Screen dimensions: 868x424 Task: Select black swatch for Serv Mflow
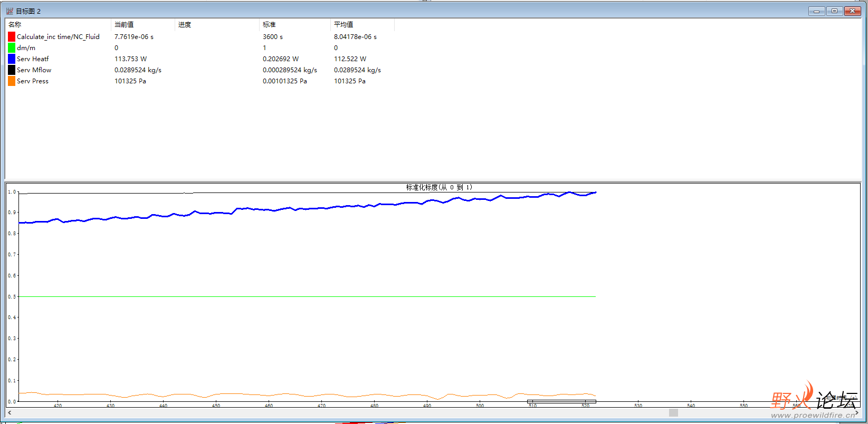[x=12, y=70]
